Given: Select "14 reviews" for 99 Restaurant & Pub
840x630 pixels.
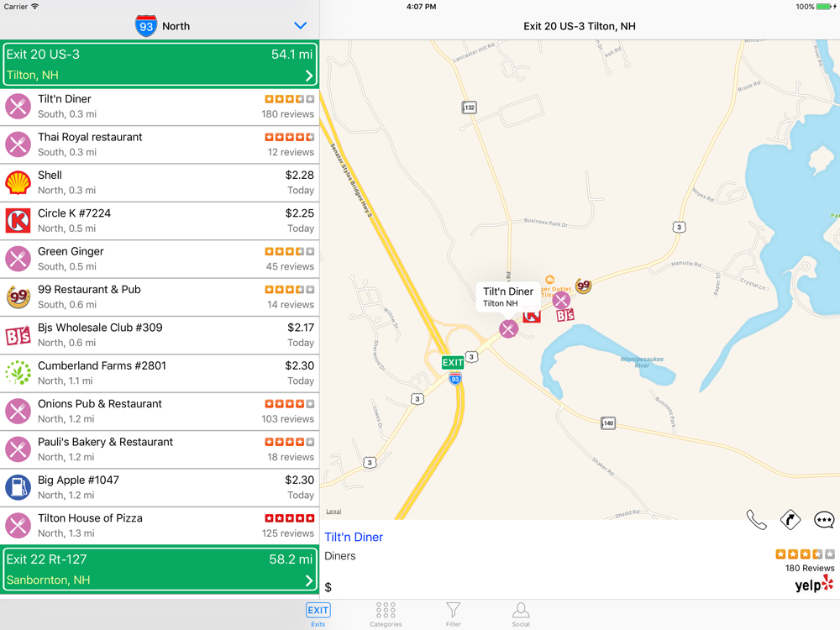Looking at the screenshot, I should (291, 304).
